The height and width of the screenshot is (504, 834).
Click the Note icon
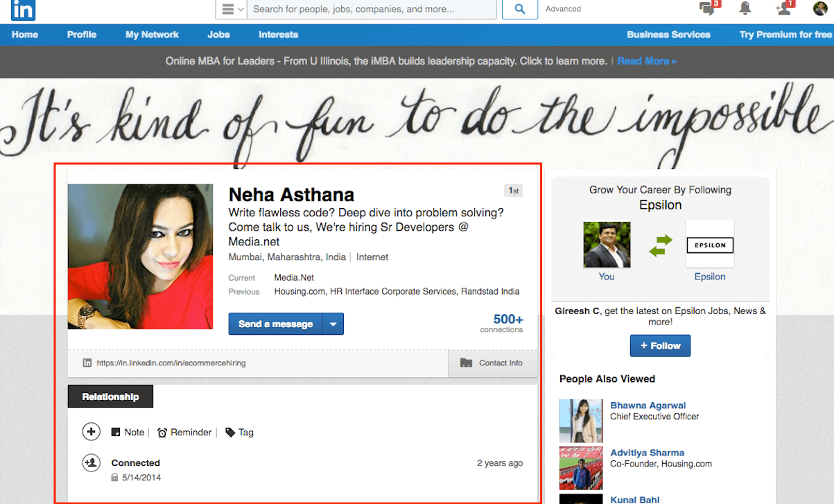(x=116, y=433)
